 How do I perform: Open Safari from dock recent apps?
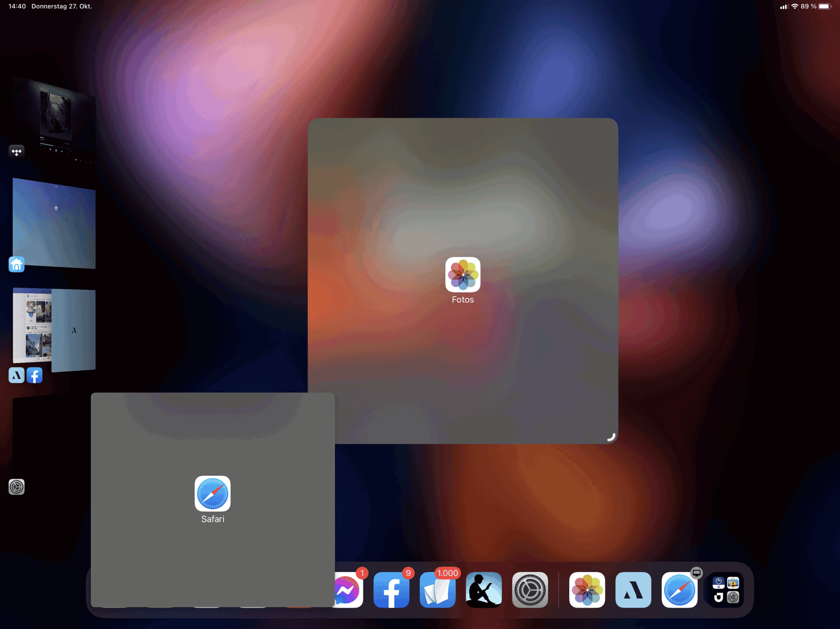[679, 590]
